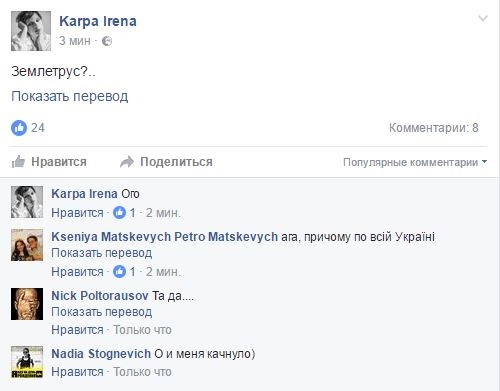
Task: Open the Karpa Irena profile name in post header
Action: (98, 21)
